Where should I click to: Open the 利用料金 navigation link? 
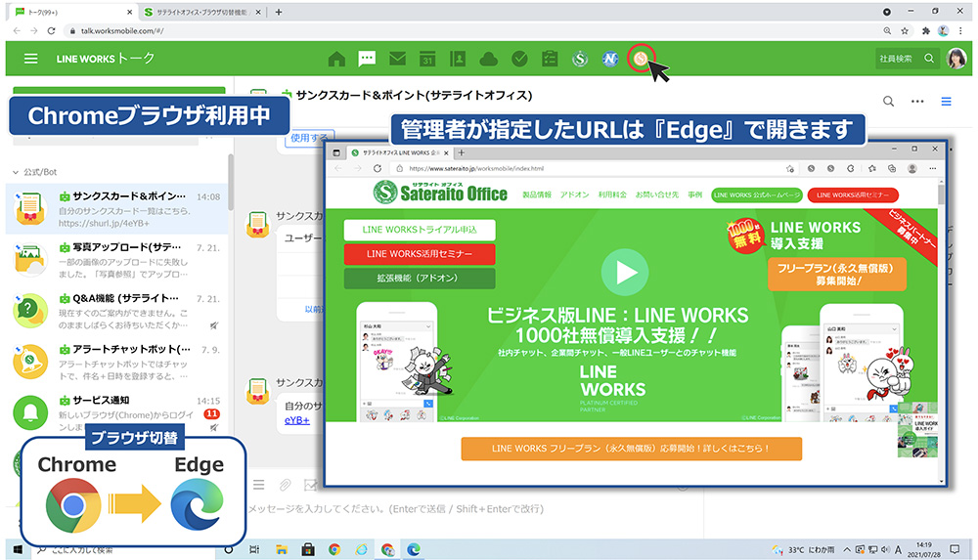pos(612,194)
